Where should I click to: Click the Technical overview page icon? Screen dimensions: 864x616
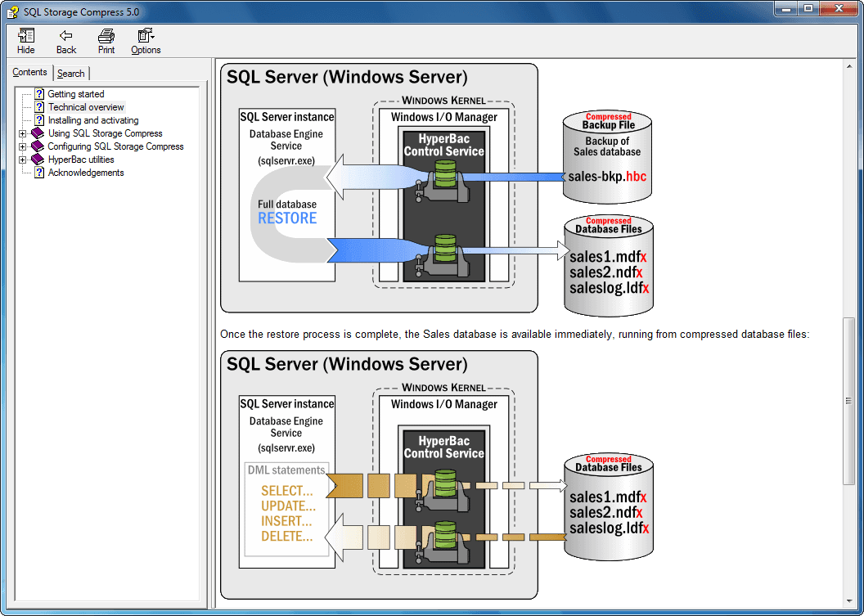[39, 107]
